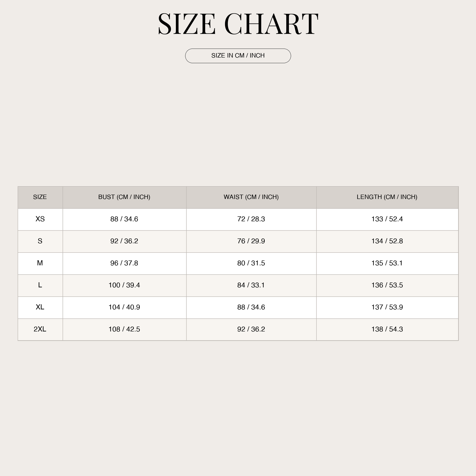Click the L size row label
The width and height of the screenshot is (476, 476).
click(40, 285)
